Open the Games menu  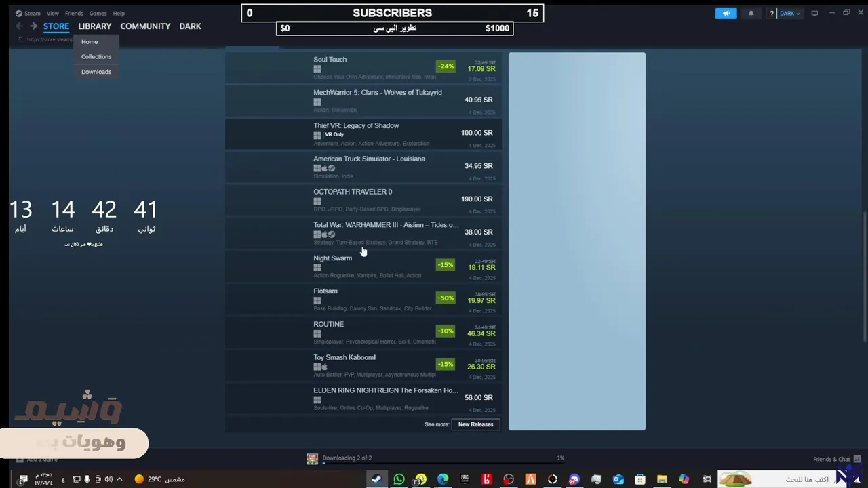98,13
